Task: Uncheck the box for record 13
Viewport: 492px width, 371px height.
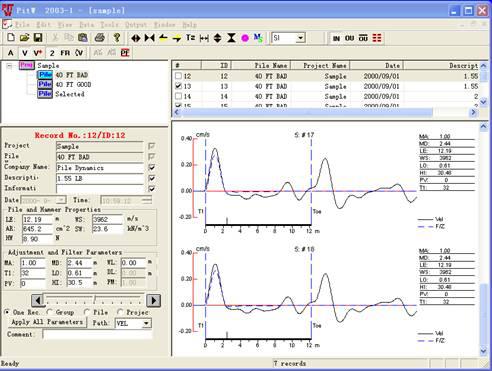Action: click(178, 86)
